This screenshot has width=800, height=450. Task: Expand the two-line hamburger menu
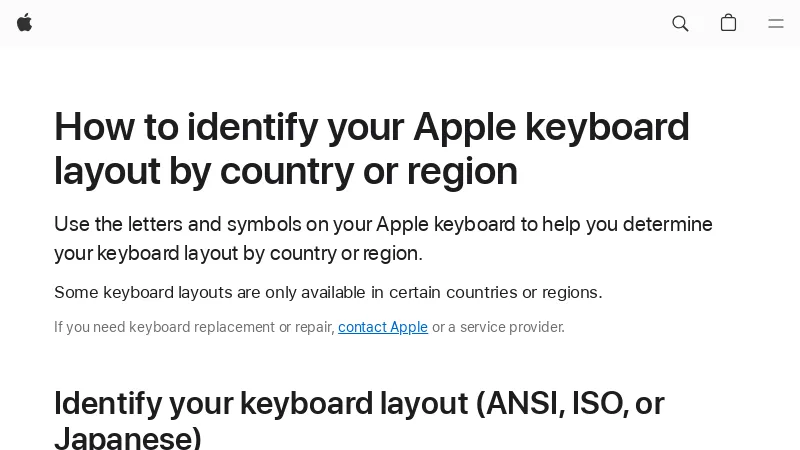click(776, 23)
